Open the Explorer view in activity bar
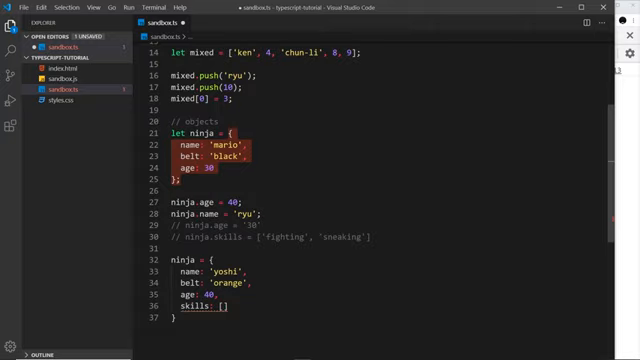The width and height of the screenshot is (640, 360). [10, 27]
